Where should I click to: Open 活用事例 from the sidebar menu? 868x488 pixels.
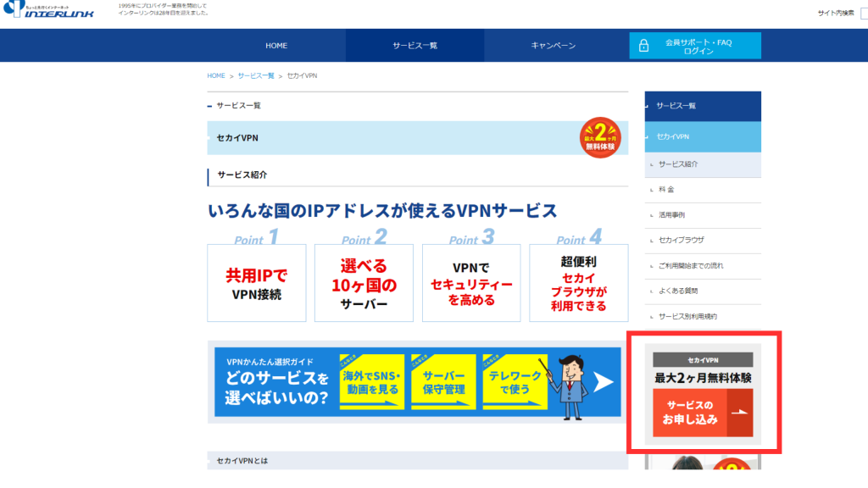pyautogui.click(x=671, y=215)
